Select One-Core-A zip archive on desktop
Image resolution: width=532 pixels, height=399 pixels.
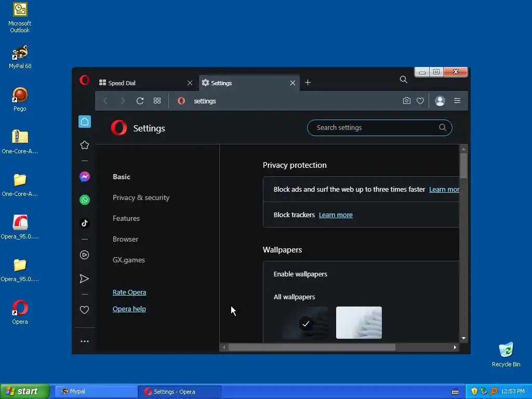[20, 142]
